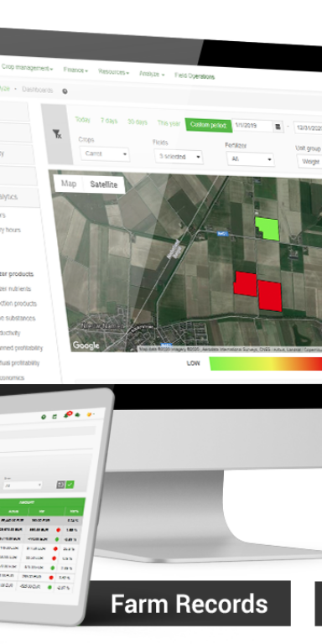322x644 pixels.
Task: Click the settings icon next to Dashboards
Action: pos(65,91)
